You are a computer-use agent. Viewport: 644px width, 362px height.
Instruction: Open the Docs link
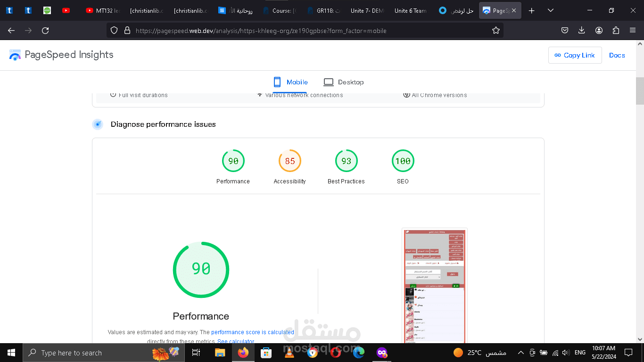pos(617,55)
